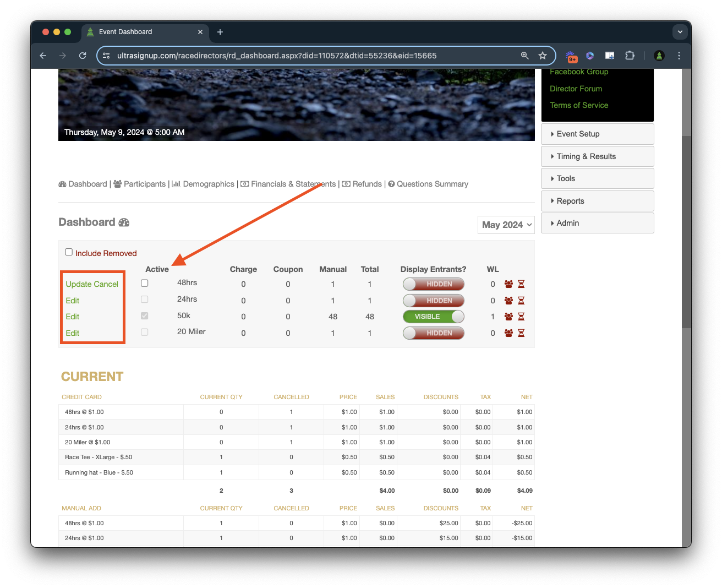722x588 pixels.
Task: Click the Update link for the 48hrs row
Action: (x=78, y=284)
